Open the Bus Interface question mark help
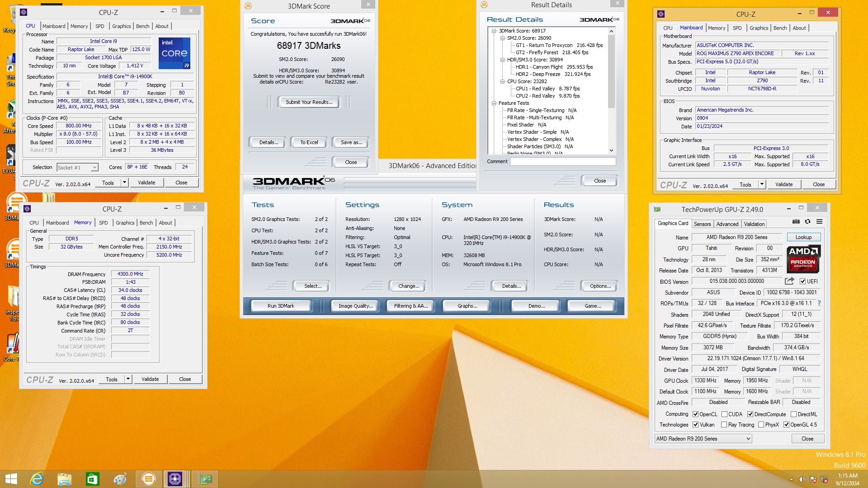 coord(819,303)
